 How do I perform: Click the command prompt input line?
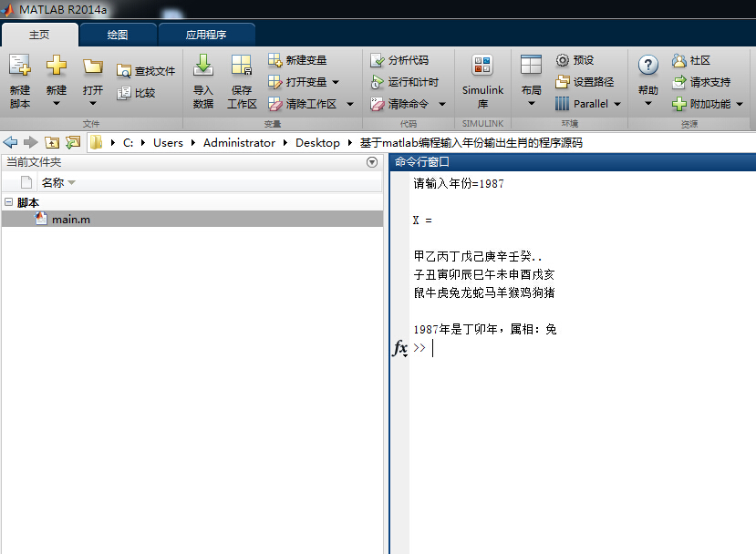click(x=584, y=348)
